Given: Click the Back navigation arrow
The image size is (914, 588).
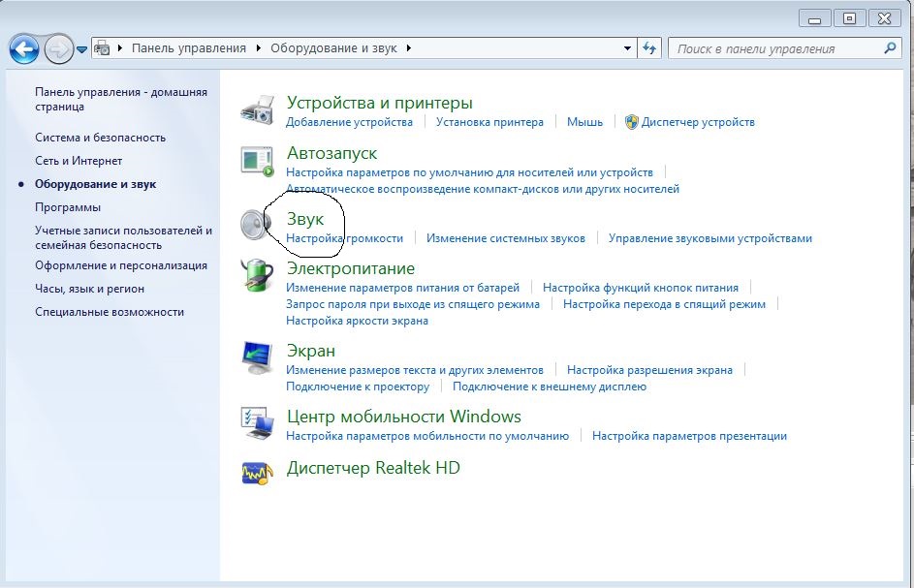Looking at the screenshot, I should [24, 49].
